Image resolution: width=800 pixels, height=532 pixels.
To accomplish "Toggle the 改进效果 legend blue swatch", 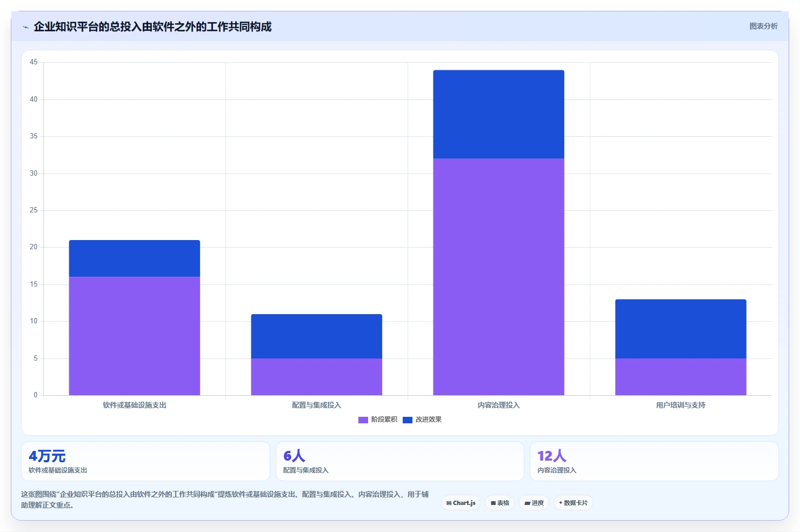I will coord(408,420).
